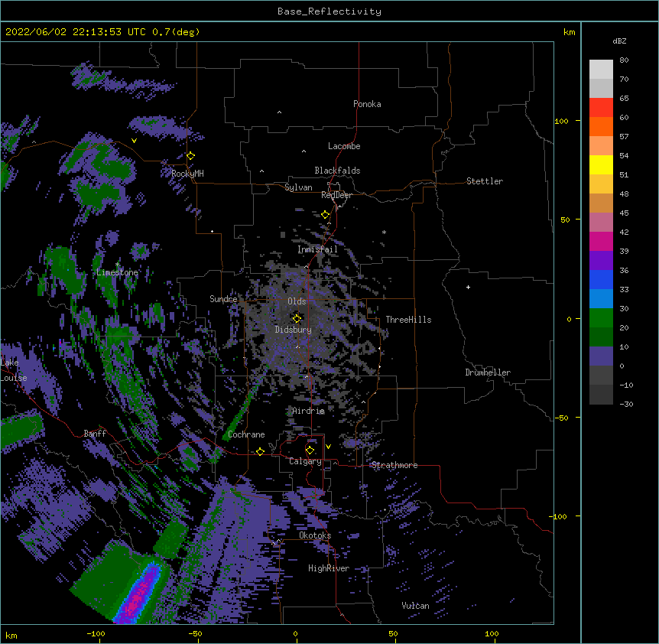Click the Didsbury label
659x644 pixels.
click(x=294, y=330)
